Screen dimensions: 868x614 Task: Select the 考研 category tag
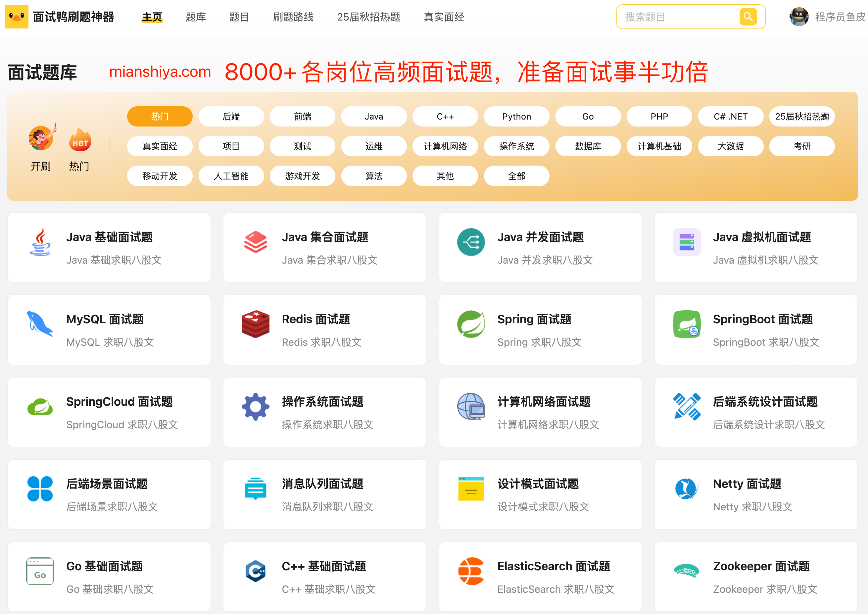point(802,146)
